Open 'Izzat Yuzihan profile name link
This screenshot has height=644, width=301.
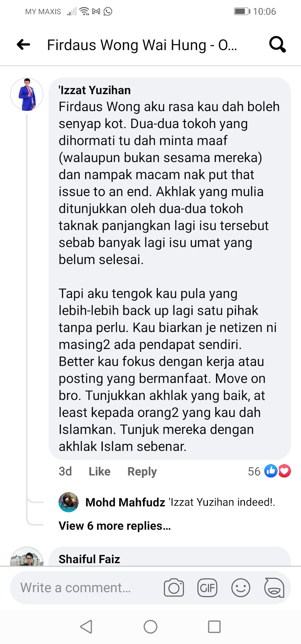[x=95, y=90]
